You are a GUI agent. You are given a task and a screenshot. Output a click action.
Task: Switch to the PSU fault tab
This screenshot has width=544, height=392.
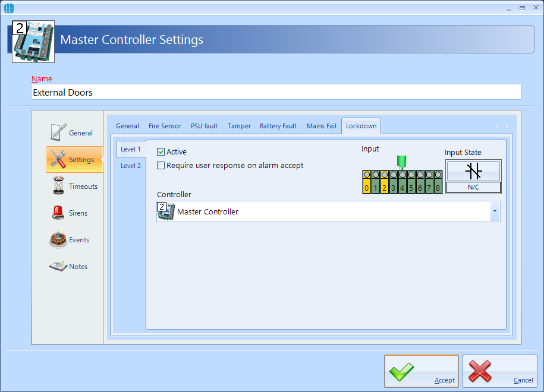tap(204, 126)
